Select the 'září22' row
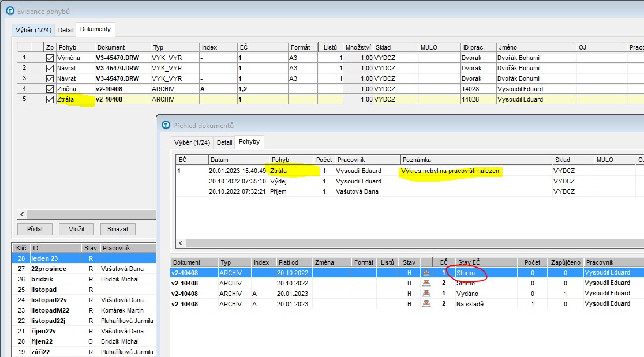Viewport: 644px width, 357px height. (x=84, y=352)
